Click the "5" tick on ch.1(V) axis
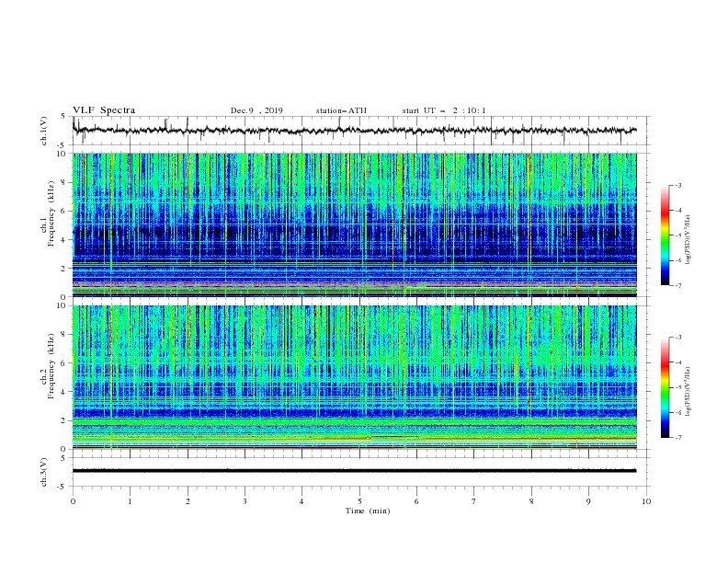 point(64,117)
